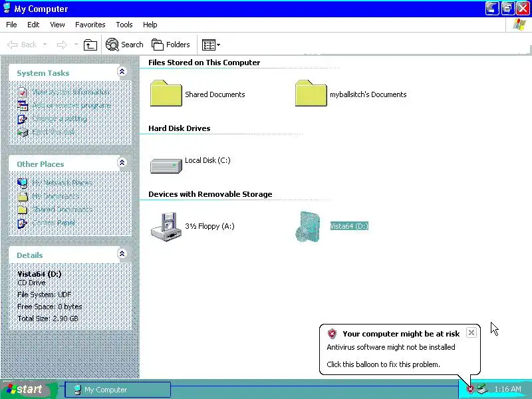Image resolution: width=532 pixels, height=399 pixels.
Task: Collapse the Other Places panel
Action: click(122, 162)
